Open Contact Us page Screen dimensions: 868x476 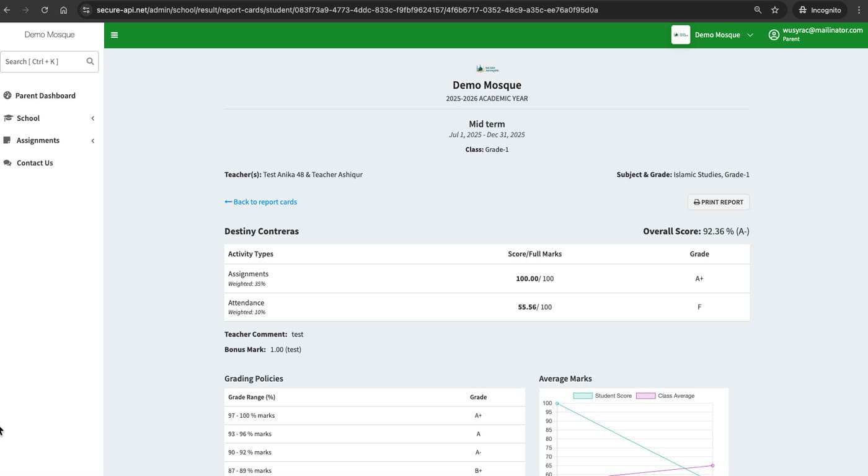[x=29, y=163]
